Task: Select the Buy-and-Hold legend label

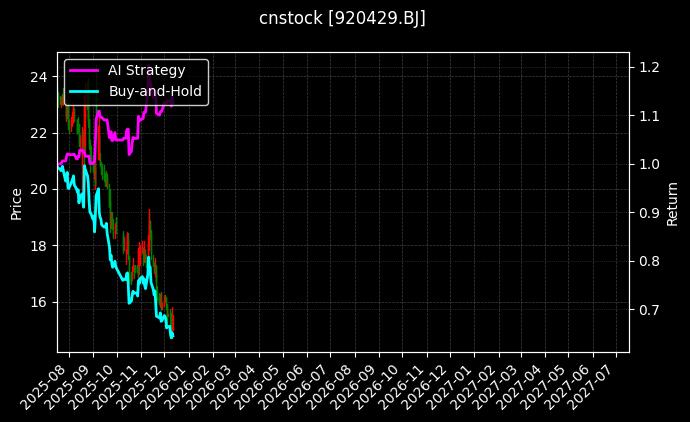Action: coord(155,91)
